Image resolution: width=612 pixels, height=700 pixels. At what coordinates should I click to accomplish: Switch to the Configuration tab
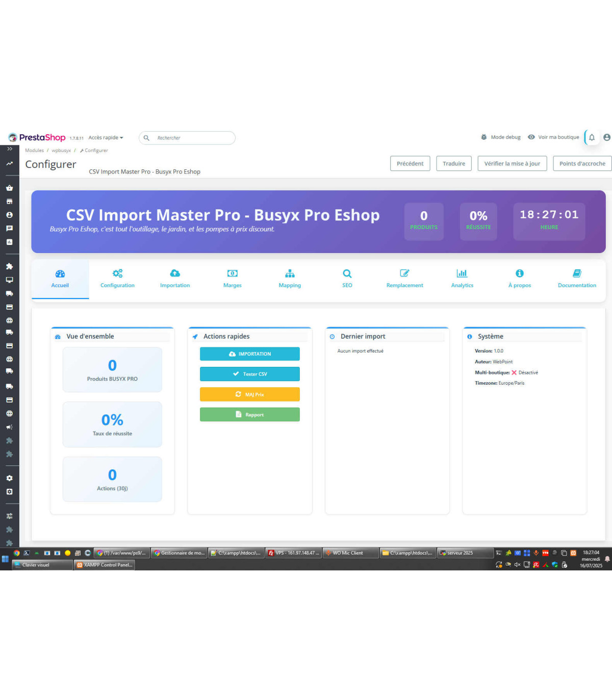(x=117, y=279)
